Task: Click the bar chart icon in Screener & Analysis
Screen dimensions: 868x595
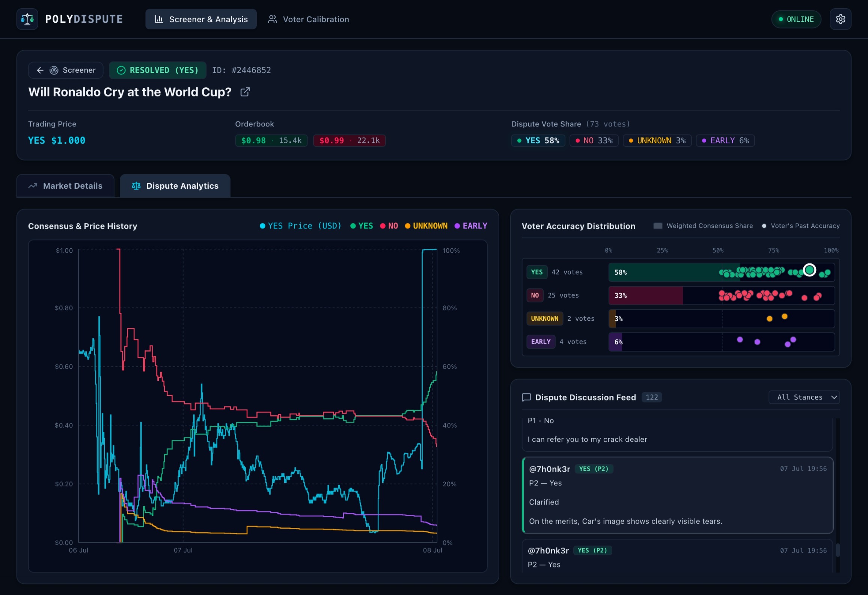Action: coord(159,19)
